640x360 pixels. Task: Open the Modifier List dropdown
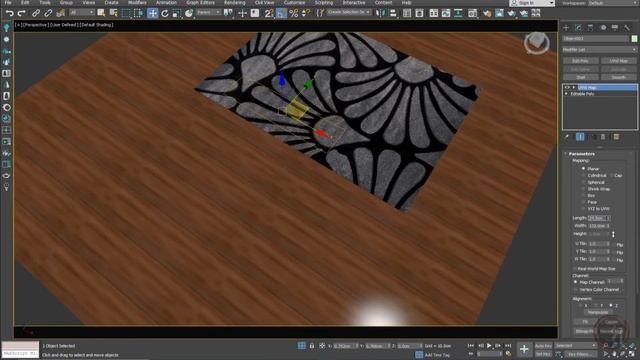599,49
